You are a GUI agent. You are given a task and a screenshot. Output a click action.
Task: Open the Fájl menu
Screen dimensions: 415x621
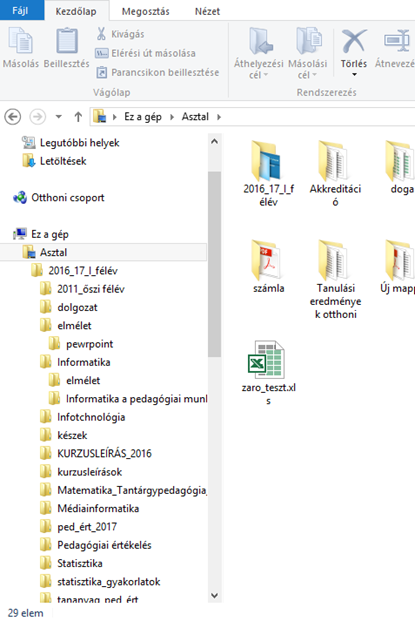point(20,10)
